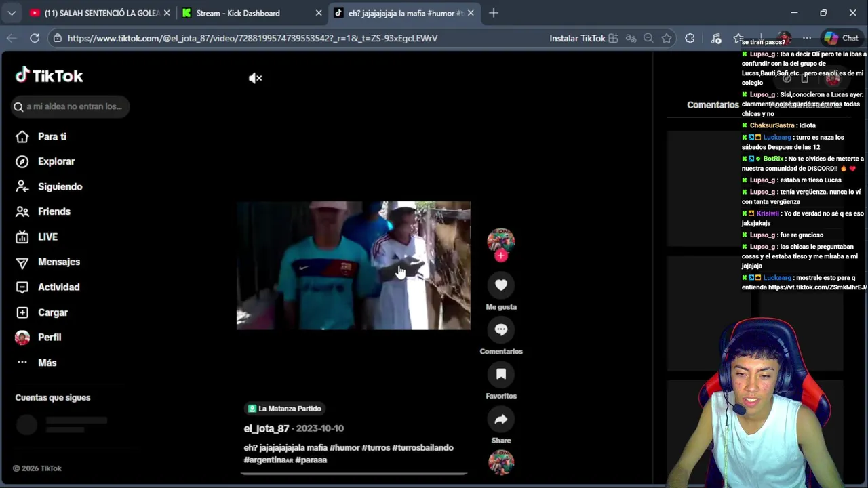Open the #humor hashtag
The width and height of the screenshot is (868, 488).
344,447
